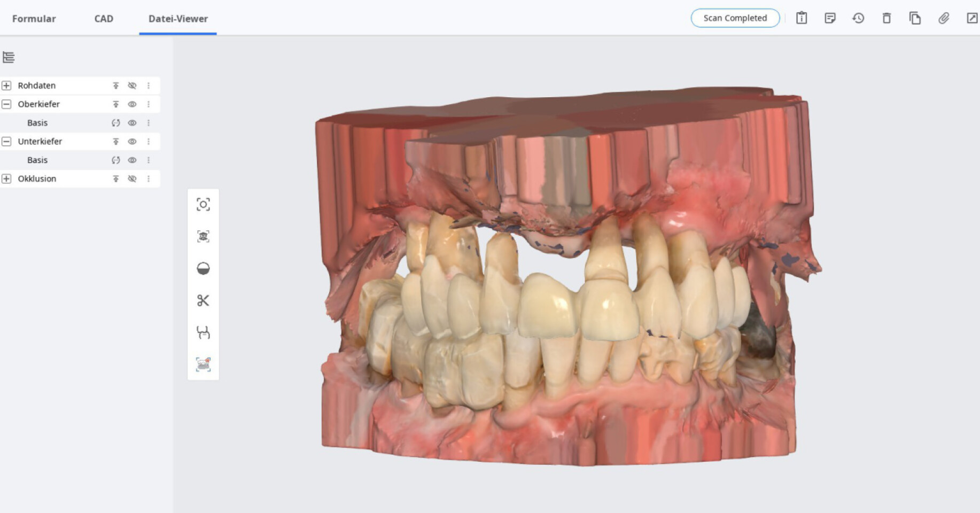This screenshot has height=513, width=980.
Task: Select the Basis item under Unterkiefer
Action: pos(37,160)
